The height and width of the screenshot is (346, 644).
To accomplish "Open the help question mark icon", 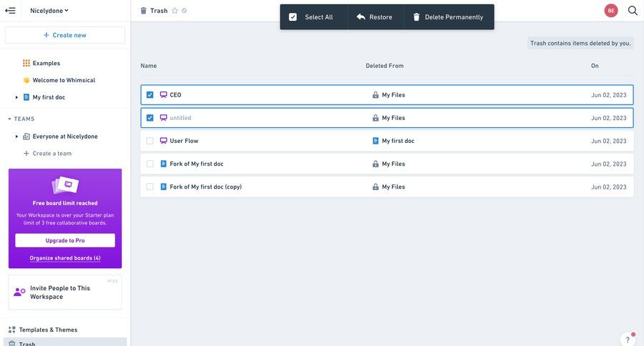I will tap(628, 340).
